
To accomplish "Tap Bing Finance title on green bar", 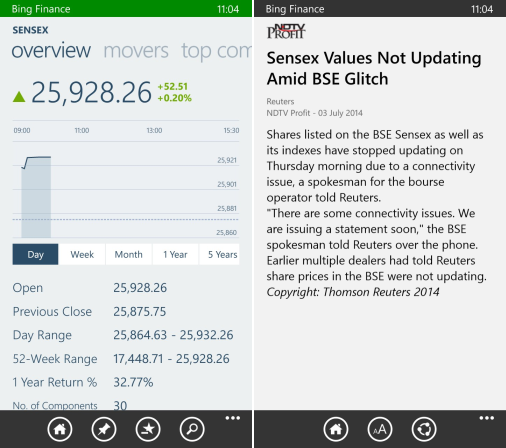I will [41, 9].
